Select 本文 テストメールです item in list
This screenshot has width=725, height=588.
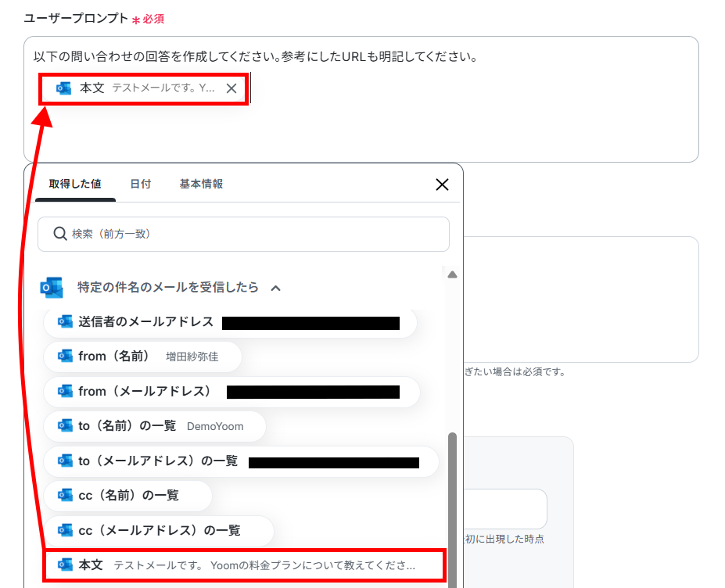[x=244, y=565]
